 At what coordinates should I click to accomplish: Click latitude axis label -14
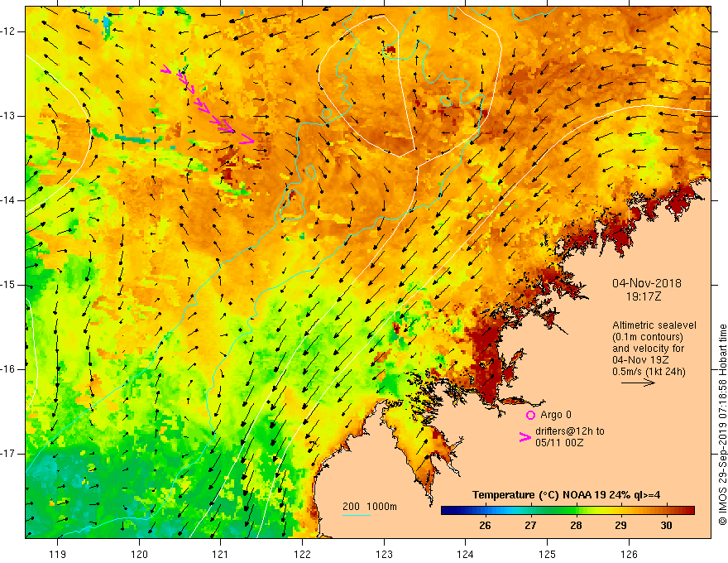click(x=9, y=200)
